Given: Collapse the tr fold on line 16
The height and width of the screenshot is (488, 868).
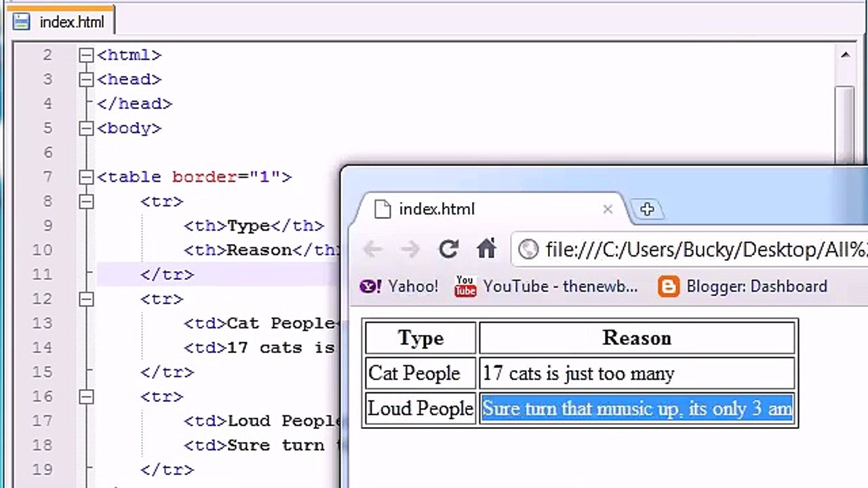Looking at the screenshot, I should coord(86,396).
